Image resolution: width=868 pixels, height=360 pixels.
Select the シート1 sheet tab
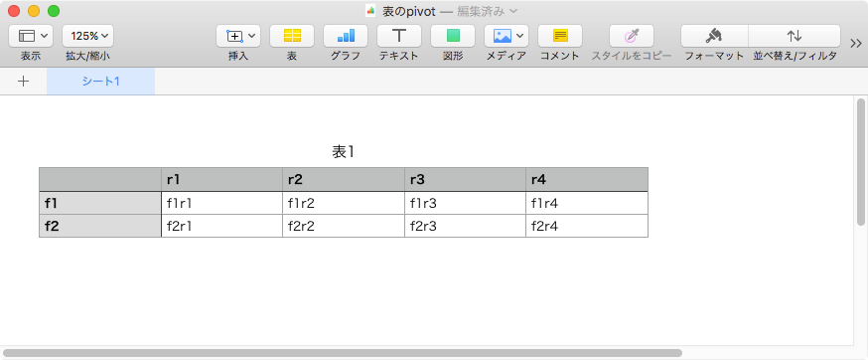pos(100,82)
